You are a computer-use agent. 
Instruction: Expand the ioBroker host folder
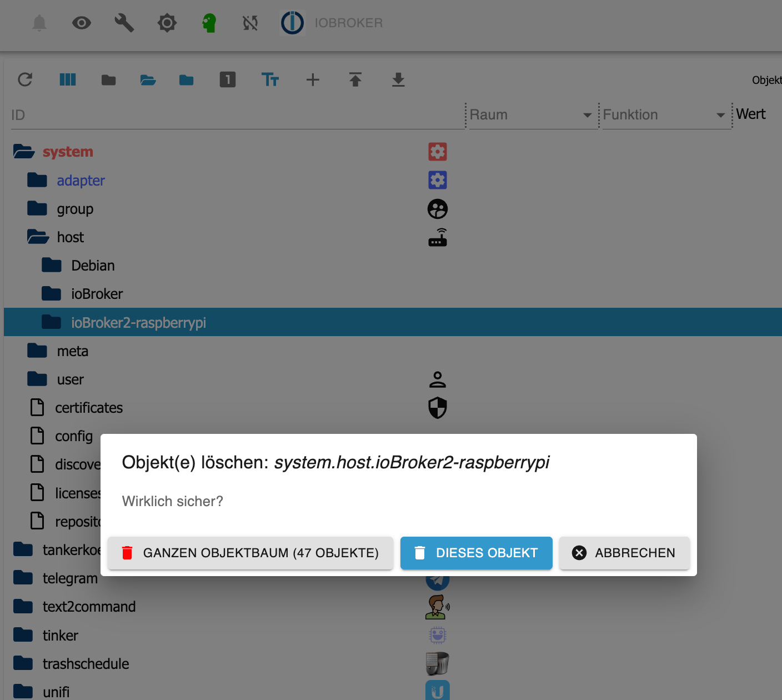52,293
